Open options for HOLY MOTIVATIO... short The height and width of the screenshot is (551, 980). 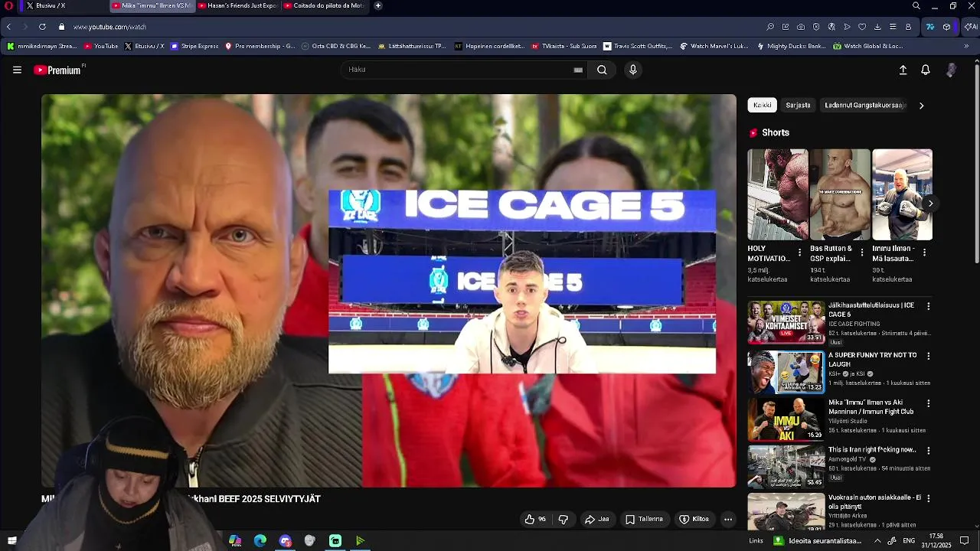point(800,253)
